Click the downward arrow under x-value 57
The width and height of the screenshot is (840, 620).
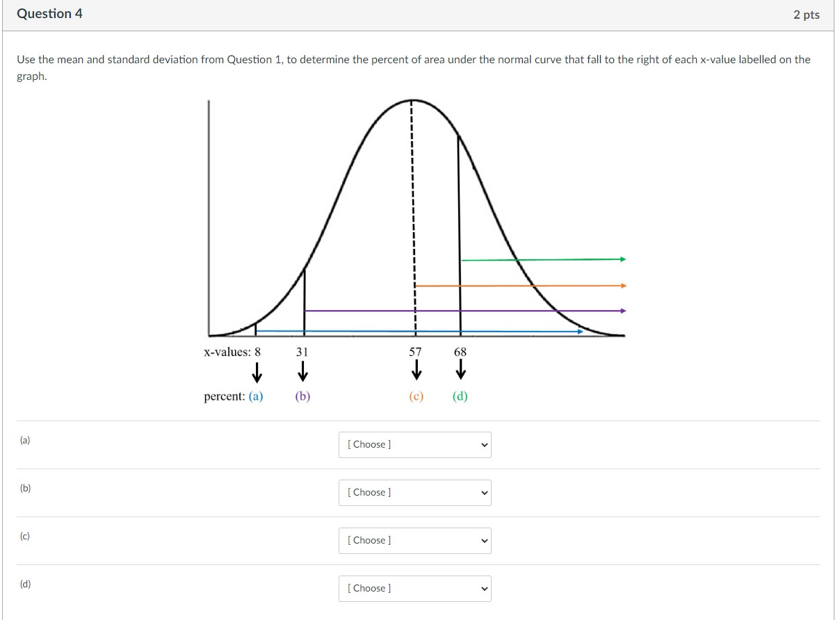[x=415, y=372]
